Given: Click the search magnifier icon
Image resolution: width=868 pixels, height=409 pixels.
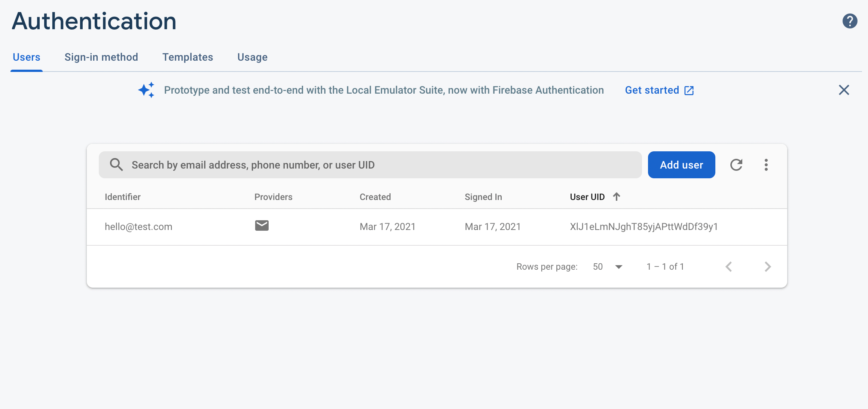Looking at the screenshot, I should click(x=116, y=165).
